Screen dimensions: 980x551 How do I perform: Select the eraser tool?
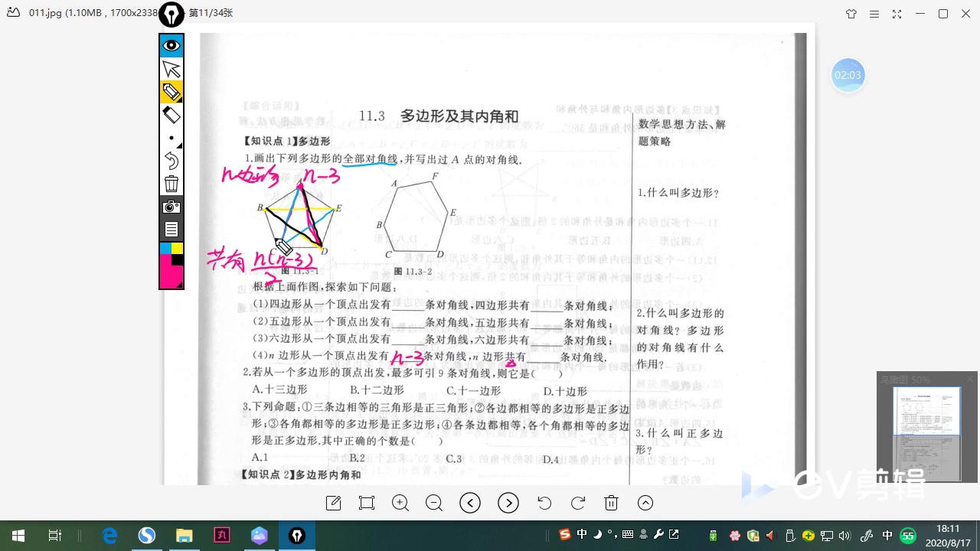pos(171,116)
